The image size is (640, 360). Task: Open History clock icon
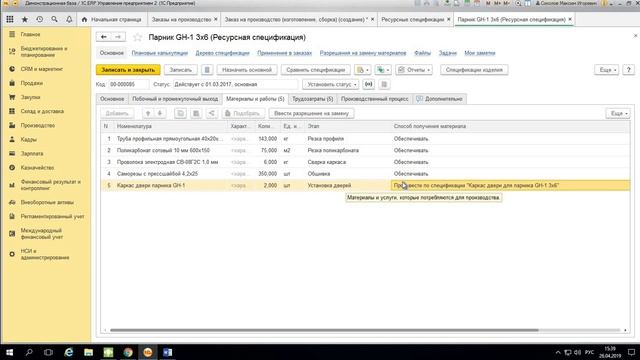(x=40, y=19)
